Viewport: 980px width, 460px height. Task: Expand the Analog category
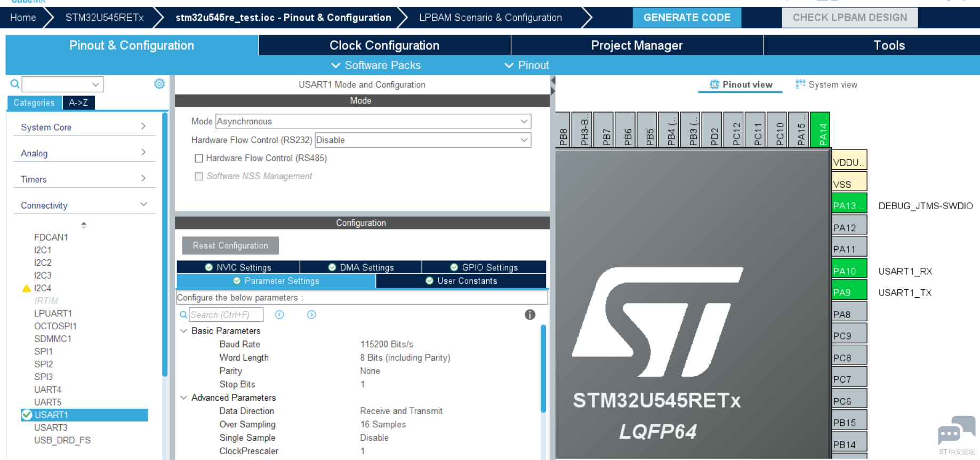[x=84, y=153]
